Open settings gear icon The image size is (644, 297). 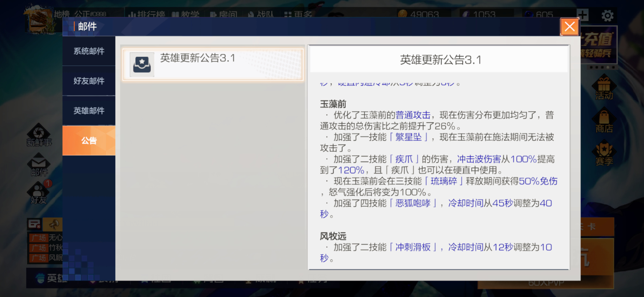click(607, 15)
